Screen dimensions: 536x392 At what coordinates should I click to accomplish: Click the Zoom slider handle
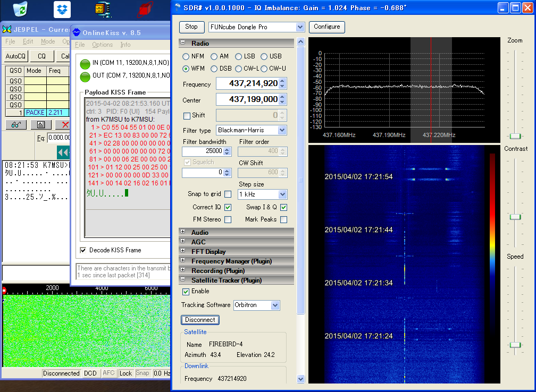click(x=515, y=137)
